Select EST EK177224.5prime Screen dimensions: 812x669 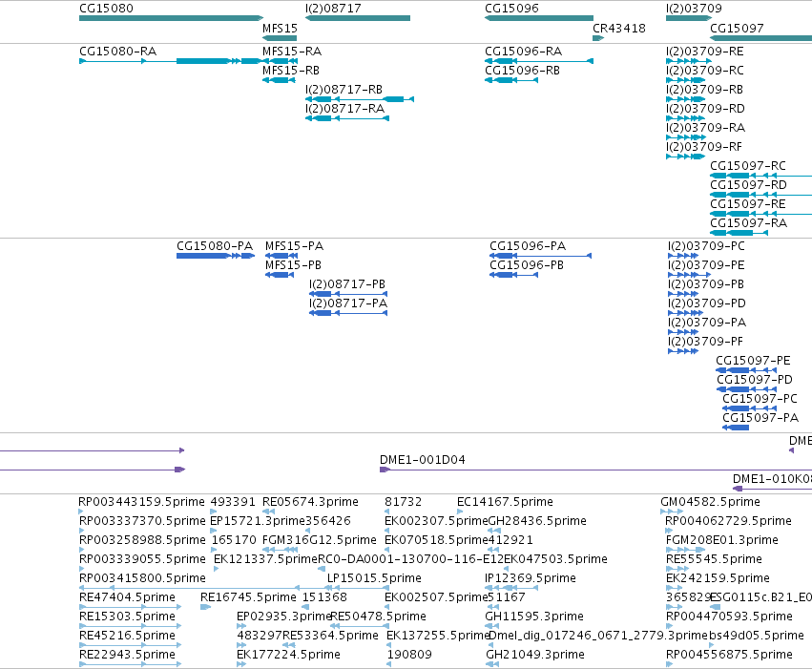tap(288, 655)
